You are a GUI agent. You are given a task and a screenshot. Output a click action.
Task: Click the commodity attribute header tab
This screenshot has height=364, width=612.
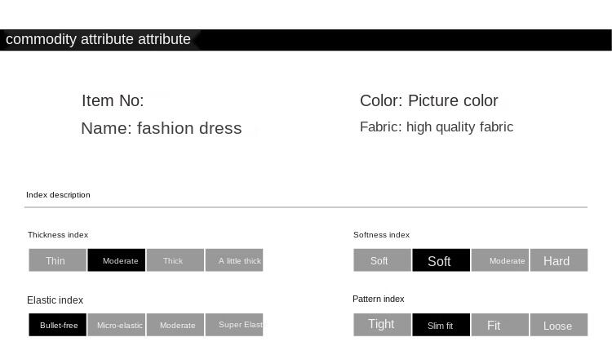point(99,39)
